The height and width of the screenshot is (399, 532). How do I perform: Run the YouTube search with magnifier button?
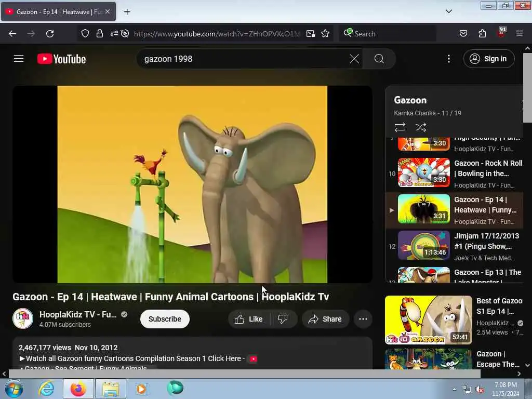click(379, 59)
